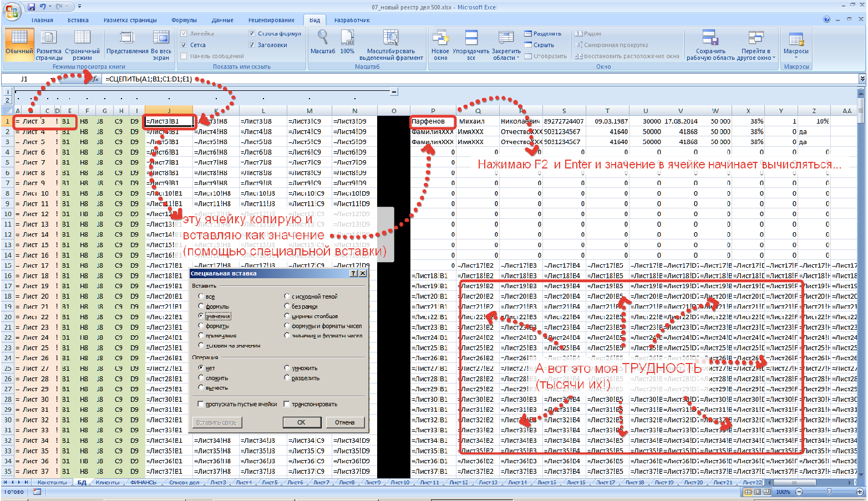Image resolution: width=868 pixels, height=501 pixels.
Task: Save the workbook from Quick Access Toolbar
Action: click(x=32, y=7)
